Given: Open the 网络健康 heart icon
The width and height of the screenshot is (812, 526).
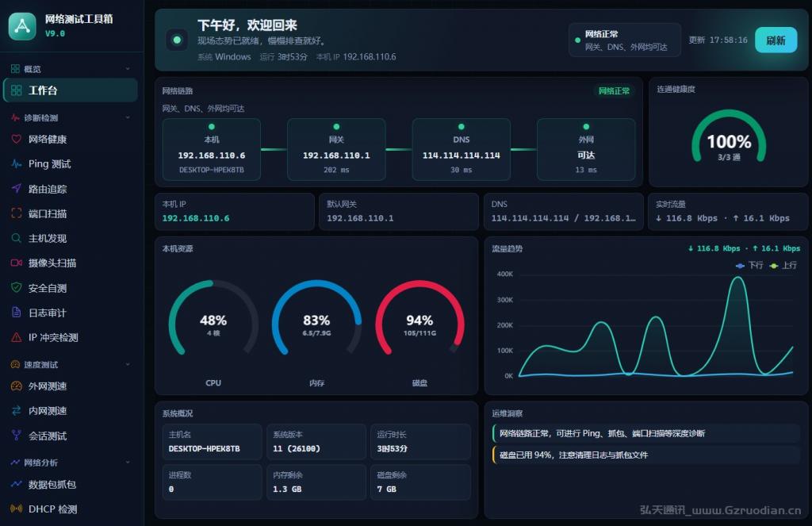Looking at the screenshot, I should (x=16, y=139).
